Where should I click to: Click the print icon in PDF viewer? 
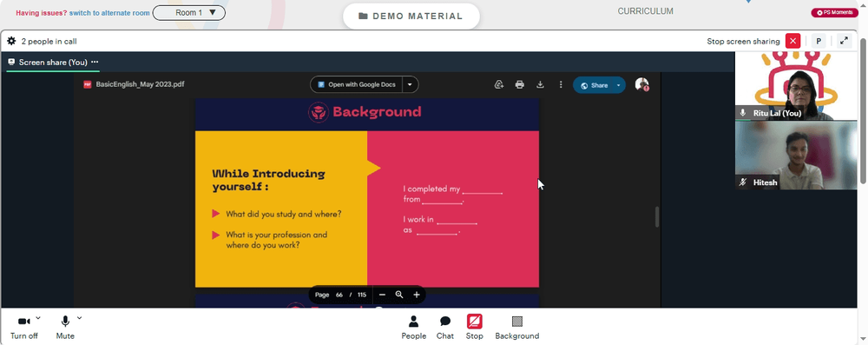pyautogui.click(x=519, y=85)
